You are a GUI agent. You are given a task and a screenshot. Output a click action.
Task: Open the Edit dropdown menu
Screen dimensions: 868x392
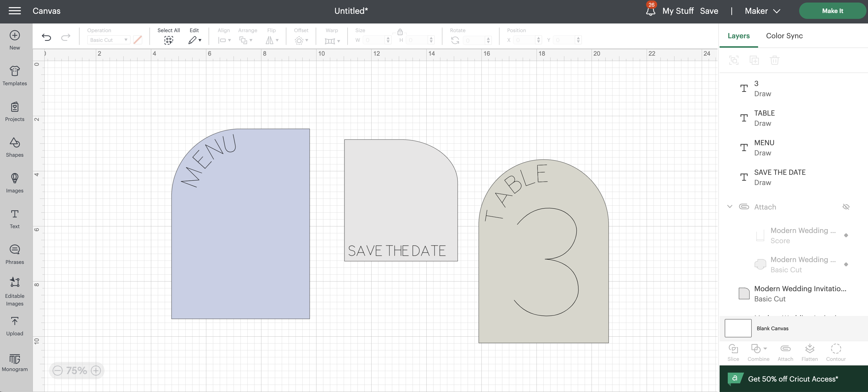[194, 40]
